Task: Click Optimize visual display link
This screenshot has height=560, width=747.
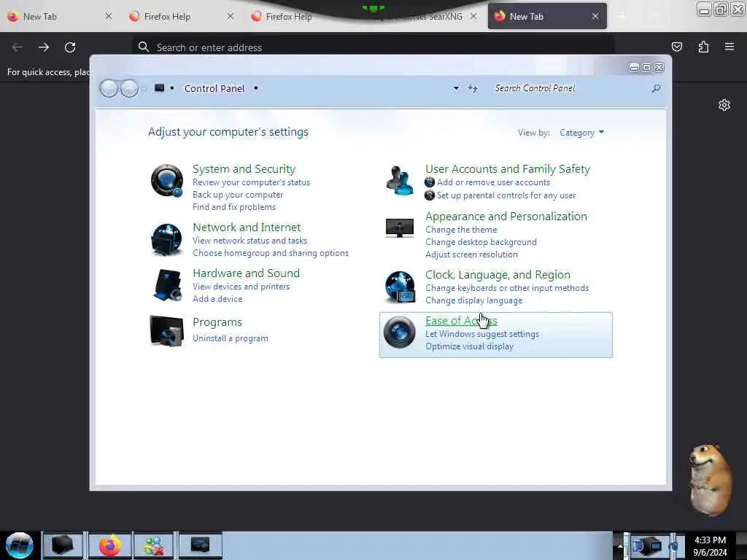Action: (469, 346)
